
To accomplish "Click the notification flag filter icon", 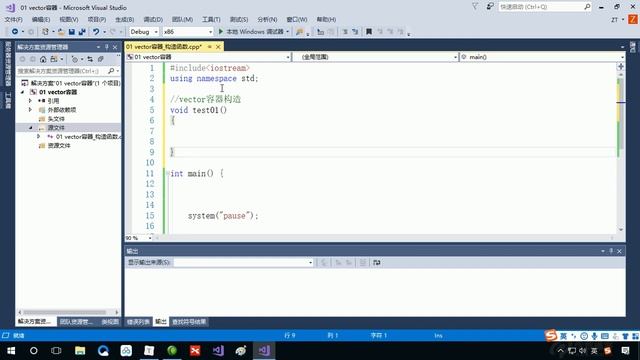I will [475, 7].
